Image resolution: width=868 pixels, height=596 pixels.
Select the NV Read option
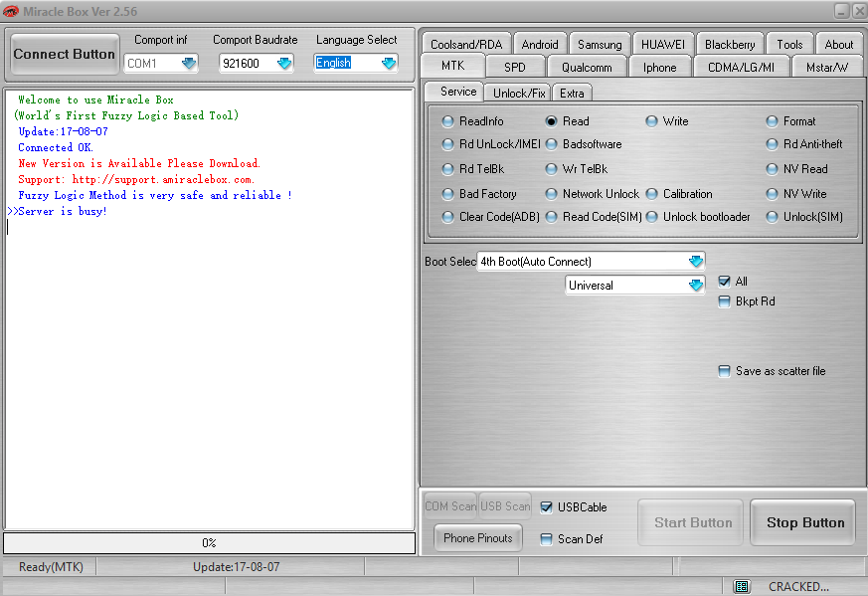[x=797, y=169]
